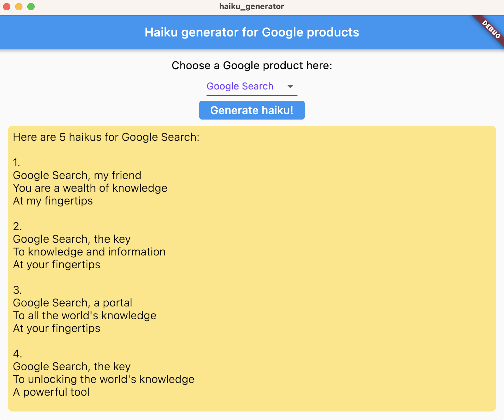Click the line 'A powerful tool'
This screenshot has width=504, height=420.
(x=51, y=392)
